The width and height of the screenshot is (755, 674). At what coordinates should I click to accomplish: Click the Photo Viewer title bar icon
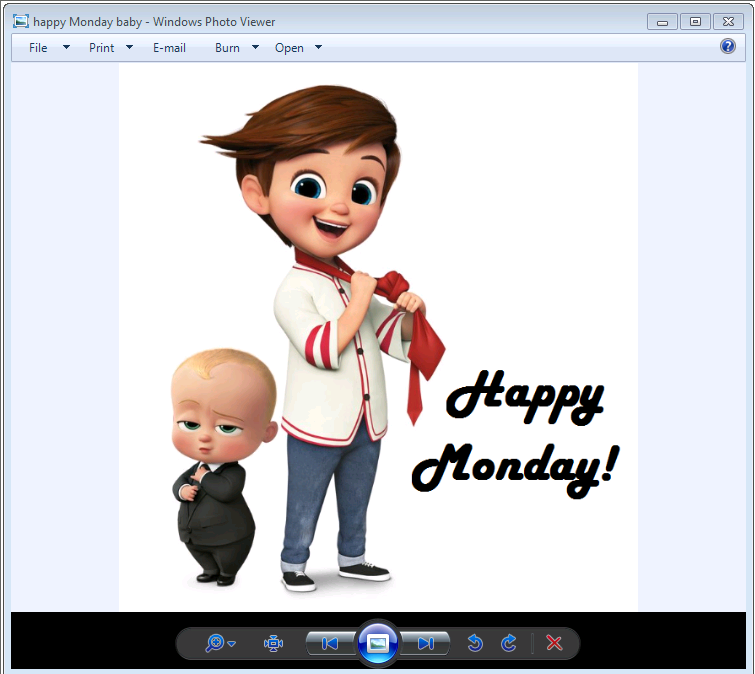pyautogui.click(x=21, y=21)
